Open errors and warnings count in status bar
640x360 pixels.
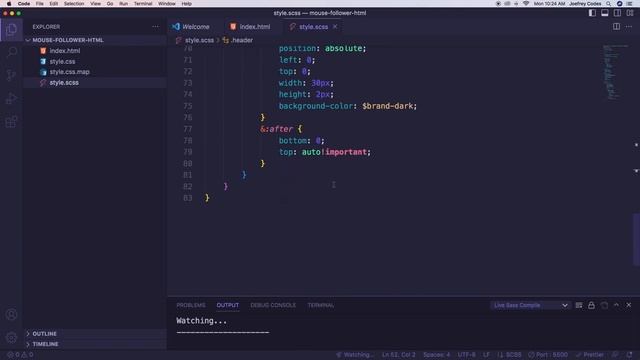click(x=20, y=355)
